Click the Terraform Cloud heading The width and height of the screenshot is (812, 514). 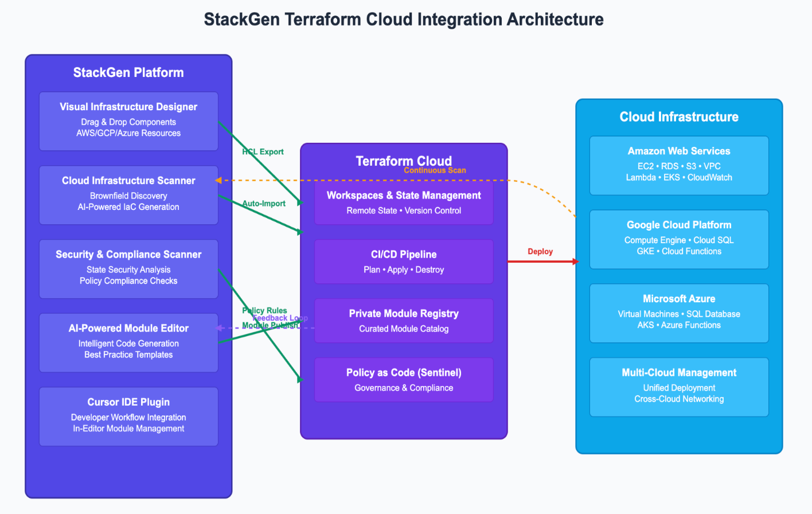coord(404,161)
